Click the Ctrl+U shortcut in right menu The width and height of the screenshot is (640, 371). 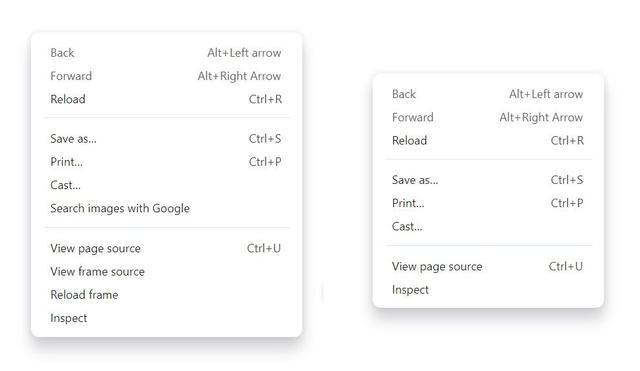tap(566, 267)
